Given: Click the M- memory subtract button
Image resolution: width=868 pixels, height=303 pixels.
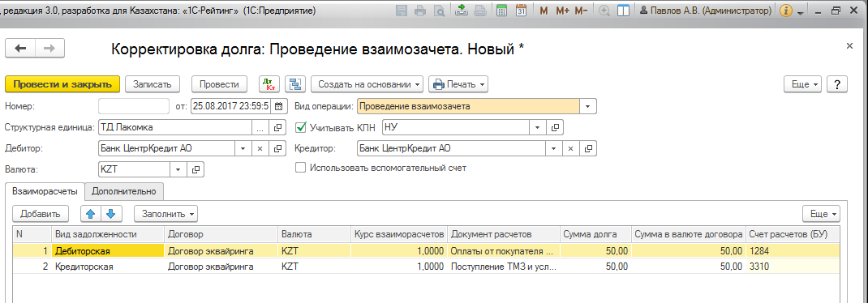Looking at the screenshot, I should point(582,11).
